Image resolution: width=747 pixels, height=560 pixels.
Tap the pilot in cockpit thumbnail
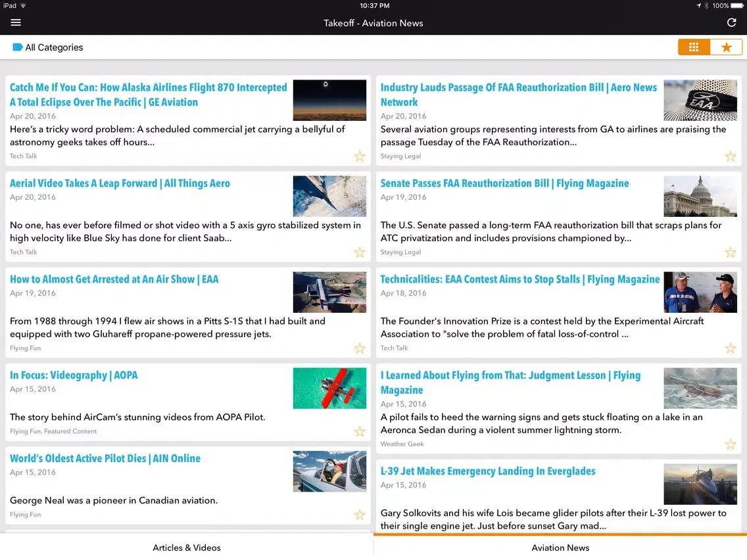329,471
